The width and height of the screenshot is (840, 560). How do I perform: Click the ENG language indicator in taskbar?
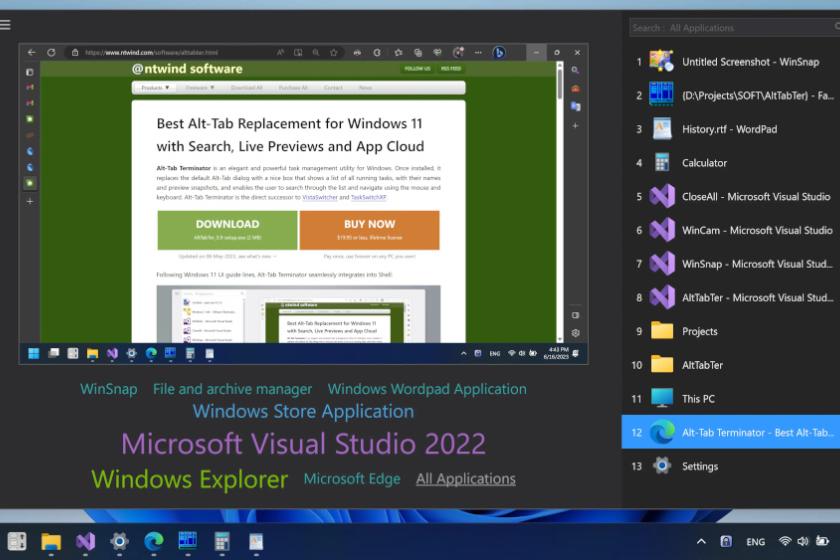(755, 542)
